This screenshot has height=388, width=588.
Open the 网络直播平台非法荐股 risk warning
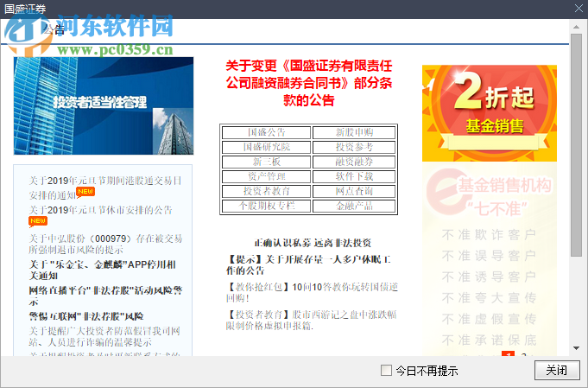[105, 296]
